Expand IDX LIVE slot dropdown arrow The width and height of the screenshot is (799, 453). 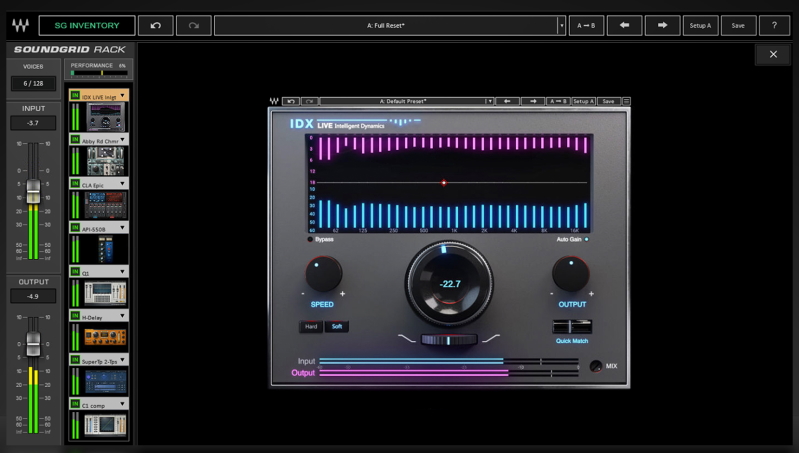122,95
